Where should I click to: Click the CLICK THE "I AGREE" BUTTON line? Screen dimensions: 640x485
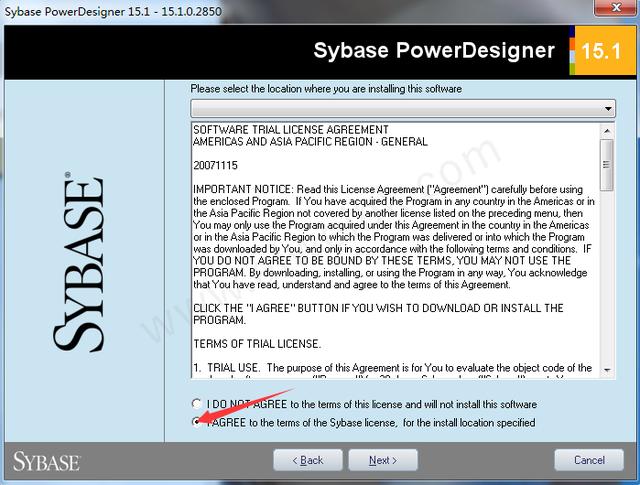(x=378, y=308)
